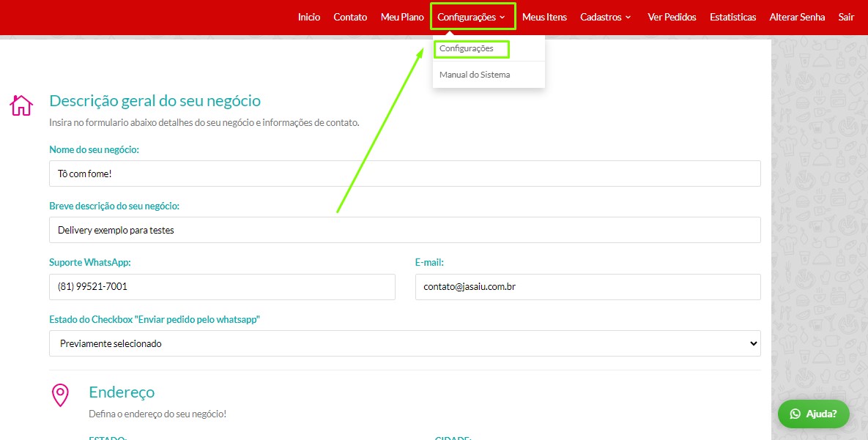The height and width of the screenshot is (440, 868).
Task: Click the house icon beside business description
Action: click(21, 105)
